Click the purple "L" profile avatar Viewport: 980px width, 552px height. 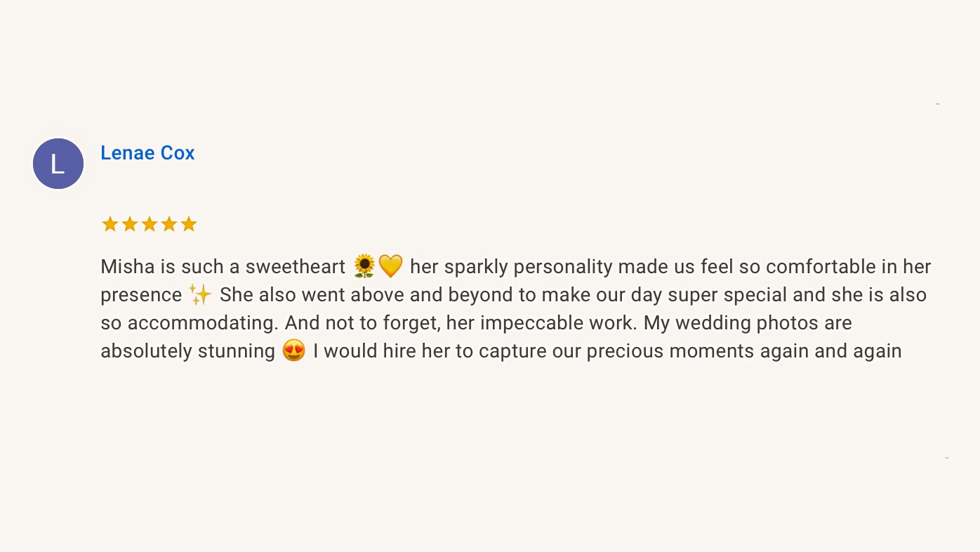58,164
